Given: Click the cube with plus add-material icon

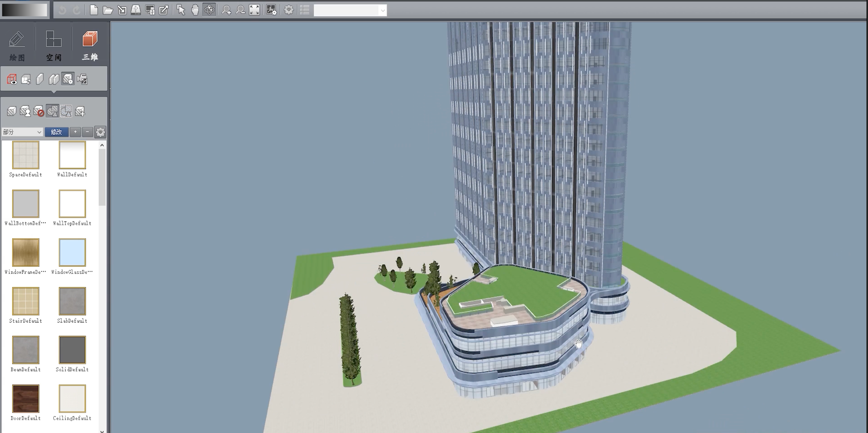Looking at the screenshot, I should tap(80, 111).
